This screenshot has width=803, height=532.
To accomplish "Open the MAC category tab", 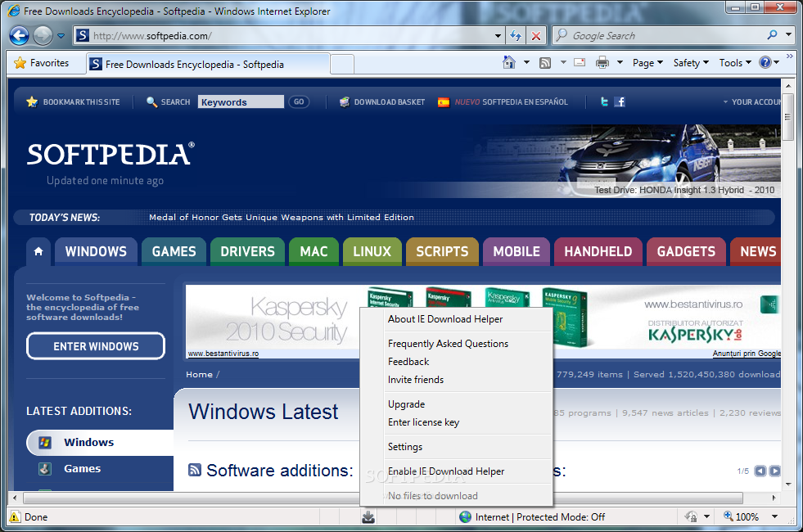I will point(314,251).
